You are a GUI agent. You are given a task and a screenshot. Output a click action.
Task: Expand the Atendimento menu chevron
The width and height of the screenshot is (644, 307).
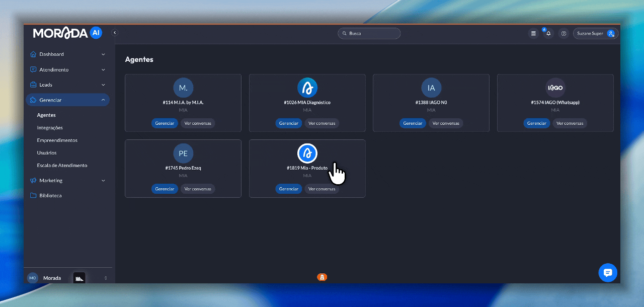coord(103,69)
